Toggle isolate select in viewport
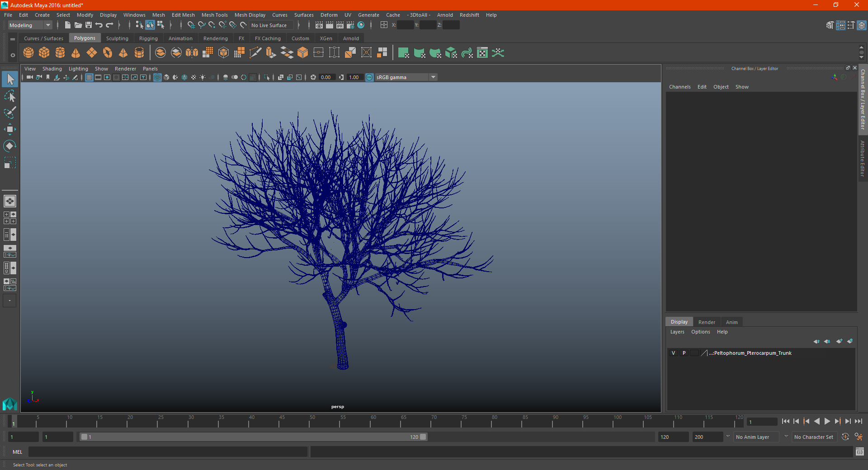This screenshot has height=470, width=868. pos(267,77)
